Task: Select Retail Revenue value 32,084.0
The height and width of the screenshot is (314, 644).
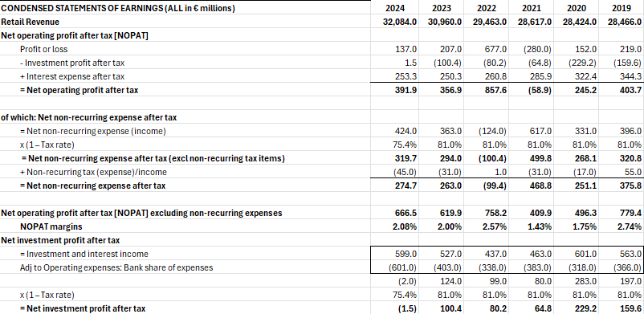Action: [x=400, y=22]
